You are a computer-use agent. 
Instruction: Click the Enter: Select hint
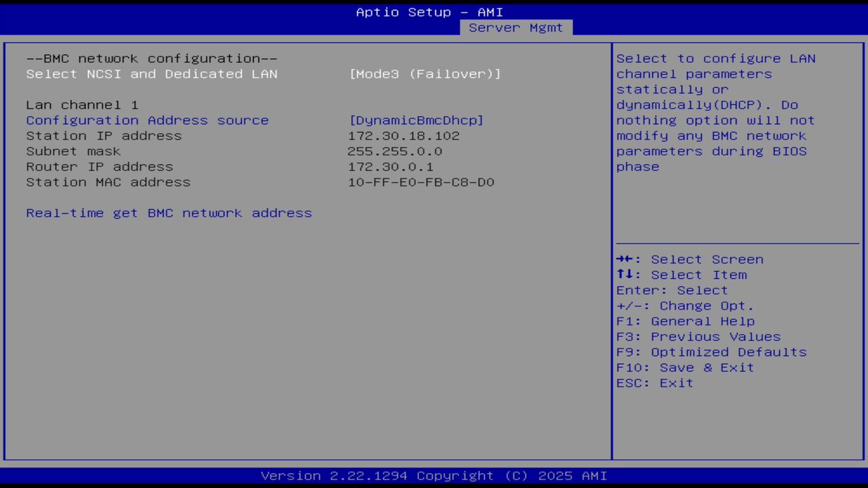(x=672, y=290)
